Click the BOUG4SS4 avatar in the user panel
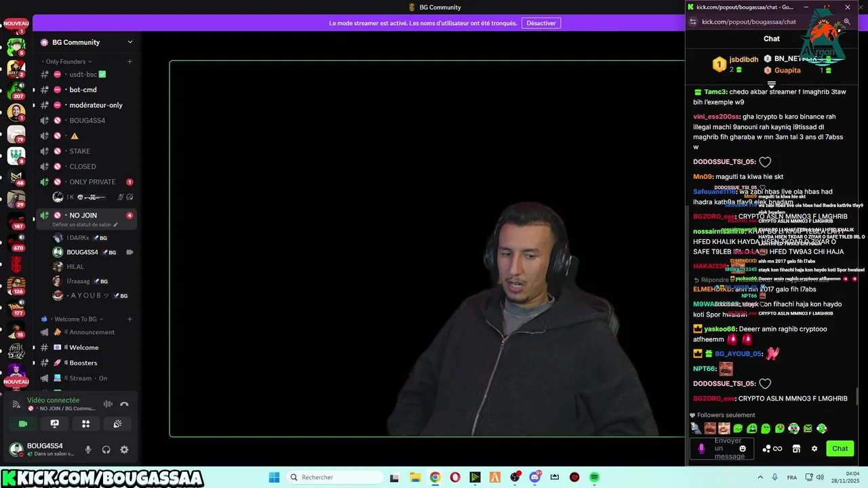 [16, 449]
